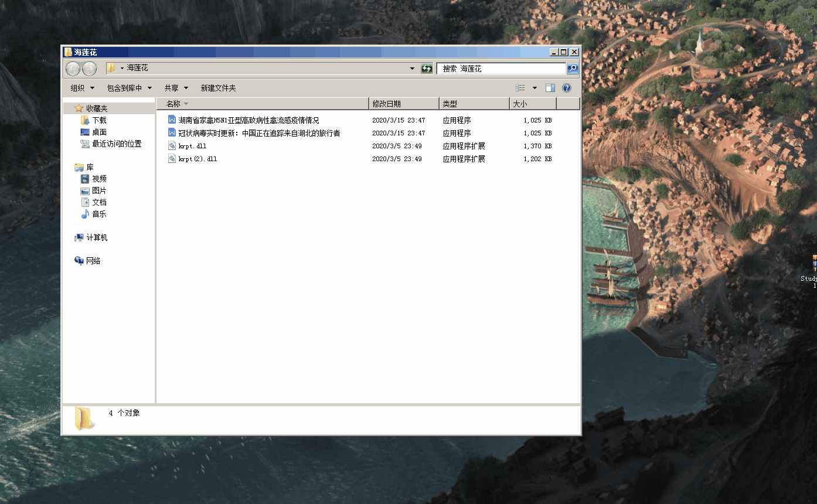Click the search magnifier icon
Image resolution: width=817 pixels, height=504 pixels.
(x=573, y=69)
